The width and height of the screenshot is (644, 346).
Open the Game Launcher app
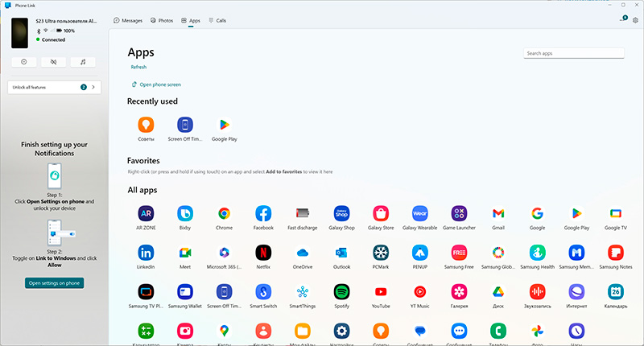click(459, 213)
